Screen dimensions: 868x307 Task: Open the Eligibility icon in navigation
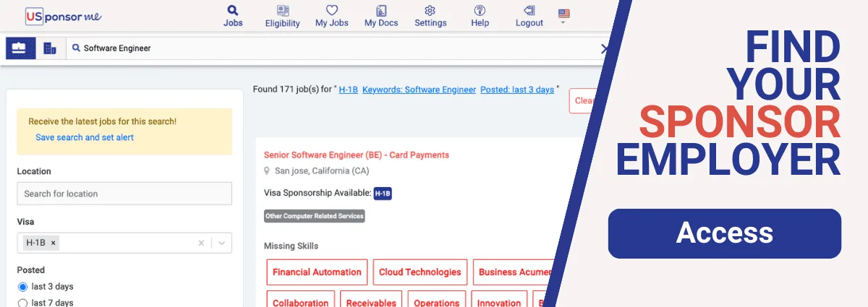[282, 11]
